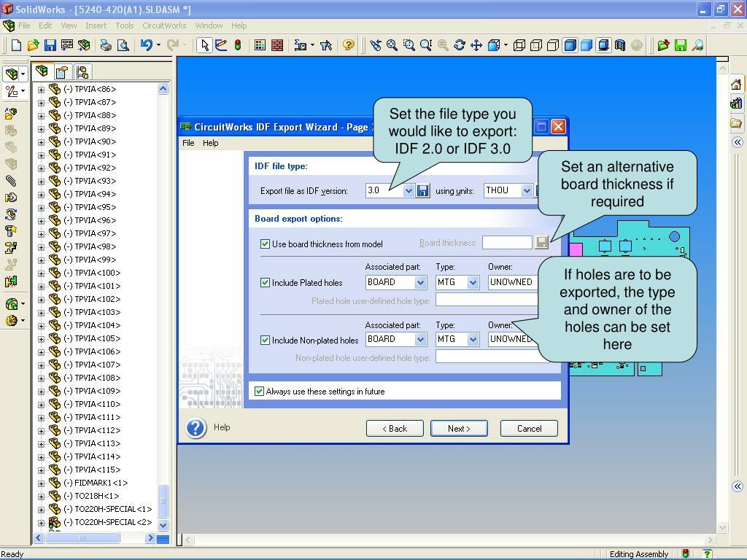Click the < Back button
Screen dimensions: 747x560
tap(395, 429)
